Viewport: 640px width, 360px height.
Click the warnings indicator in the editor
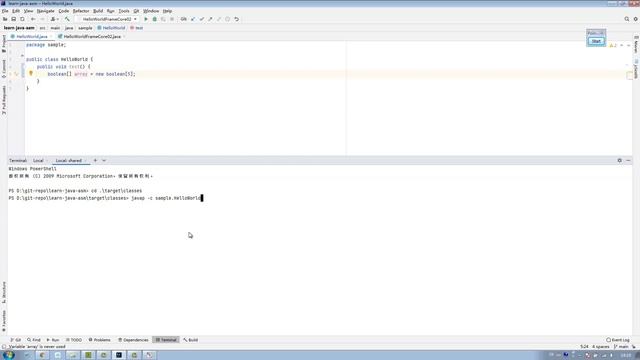[x=613, y=45]
